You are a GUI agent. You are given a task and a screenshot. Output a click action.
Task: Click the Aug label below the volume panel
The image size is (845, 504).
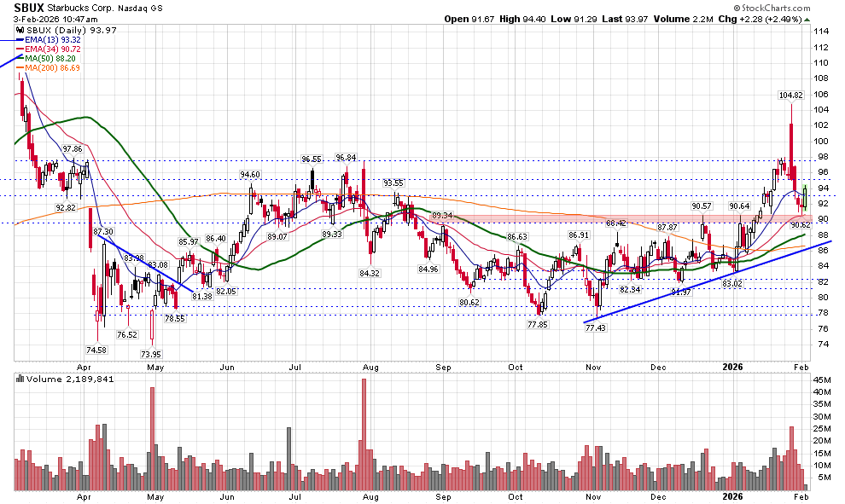point(370,495)
